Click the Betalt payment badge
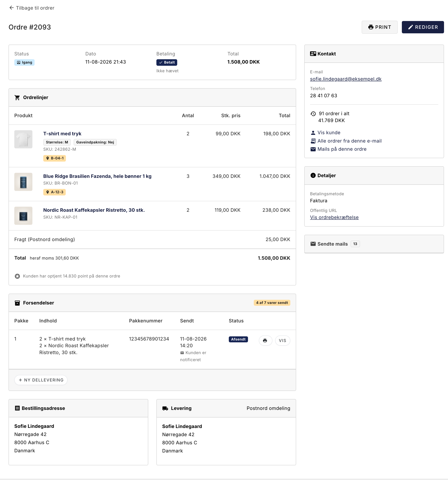The height and width of the screenshot is (480, 448). click(167, 62)
